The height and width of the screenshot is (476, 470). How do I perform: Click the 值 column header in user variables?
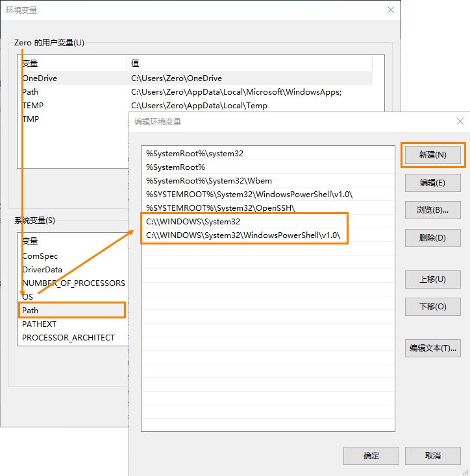click(249, 63)
